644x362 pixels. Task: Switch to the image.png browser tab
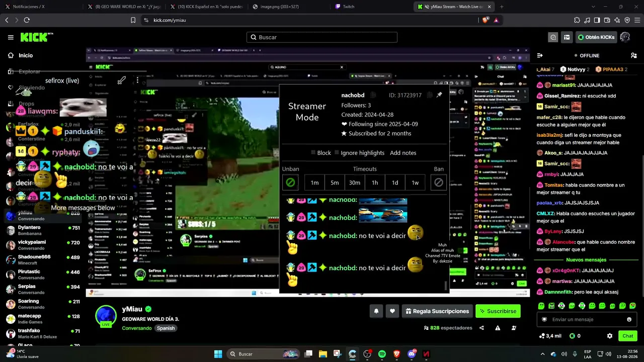click(289, 7)
